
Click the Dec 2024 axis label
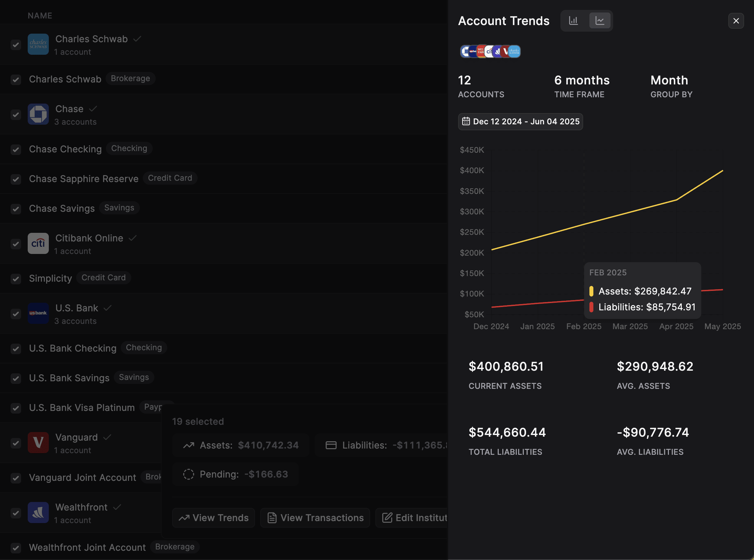point(491,327)
